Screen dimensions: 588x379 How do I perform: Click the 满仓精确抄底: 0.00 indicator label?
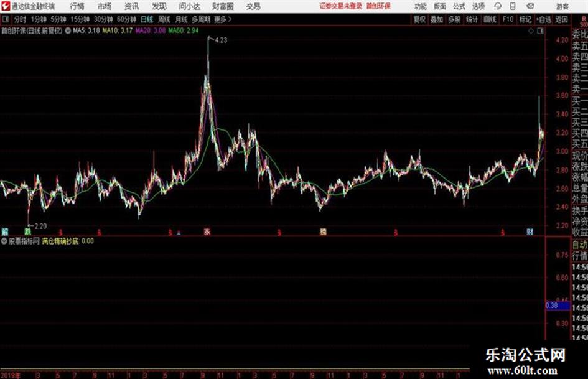coord(68,241)
